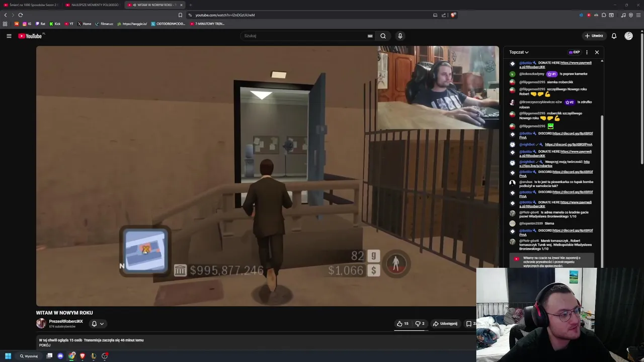The image size is (644, 362).
Task: Open the on-screen keyboard icon in search box
Action: tap(370, 36)
